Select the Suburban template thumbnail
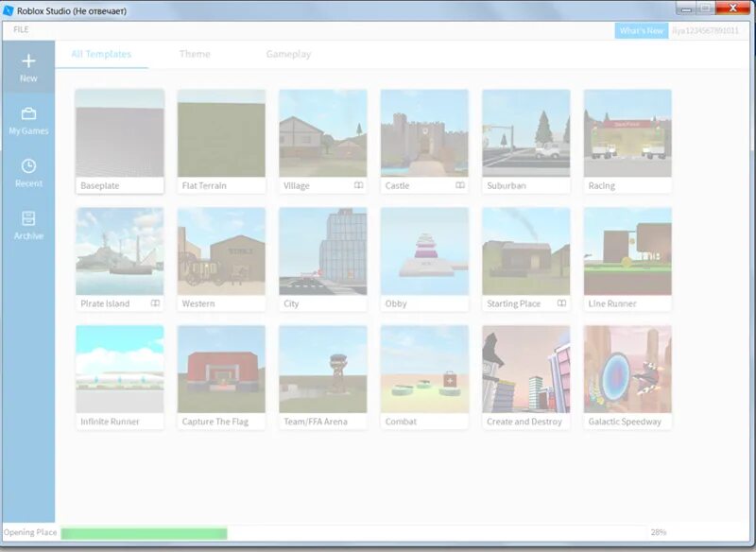 [x=526, y=133]
